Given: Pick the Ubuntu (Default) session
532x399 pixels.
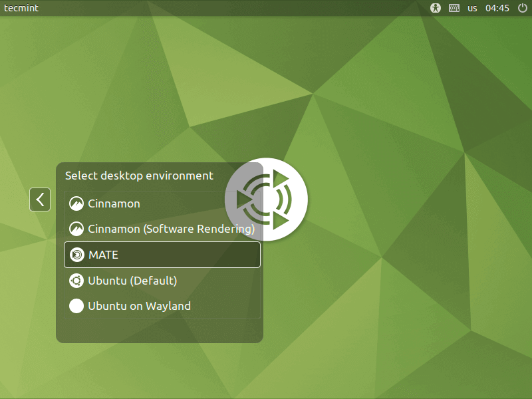Looking at the screenshot, I should tap(162, 281).
